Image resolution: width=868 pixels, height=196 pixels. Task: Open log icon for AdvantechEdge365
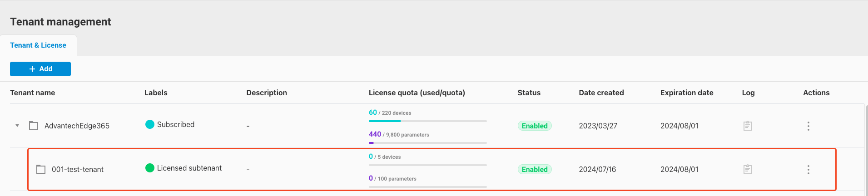[x=747, y=126]
